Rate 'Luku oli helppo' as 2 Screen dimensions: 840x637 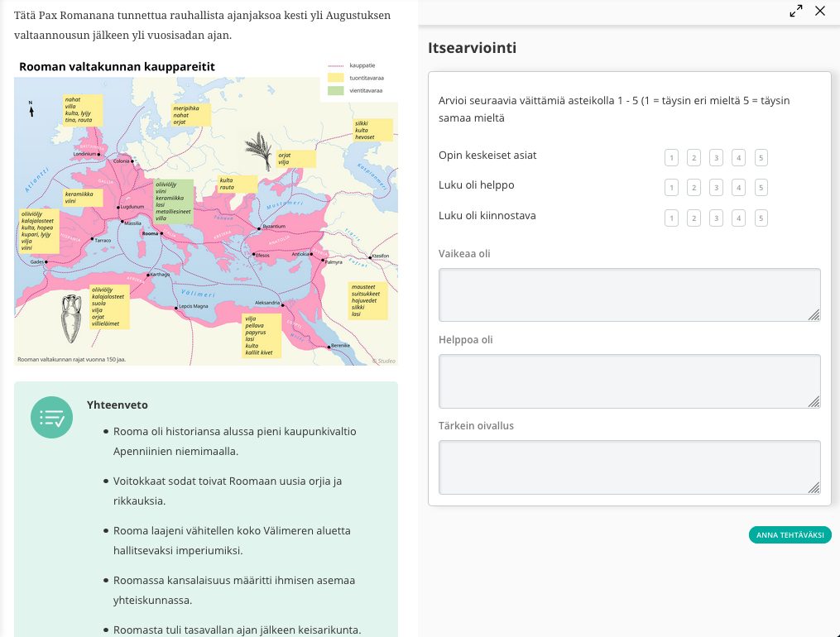point(694,188)
